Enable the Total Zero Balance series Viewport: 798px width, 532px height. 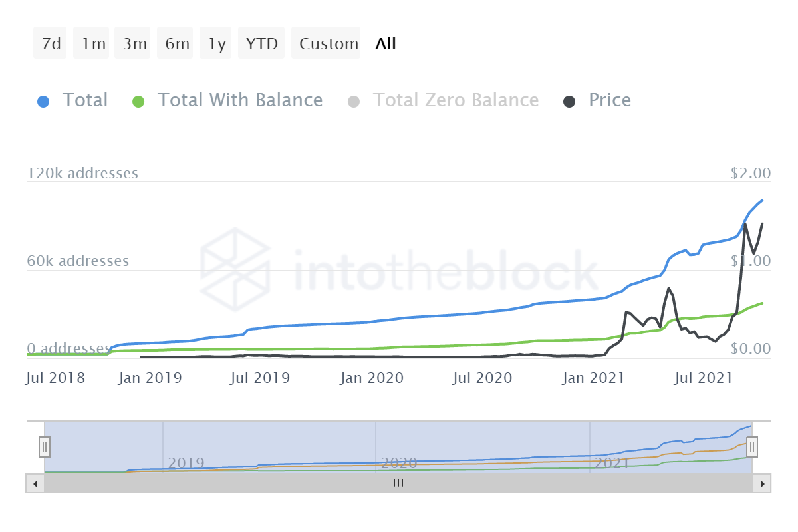tap(456, 100)
